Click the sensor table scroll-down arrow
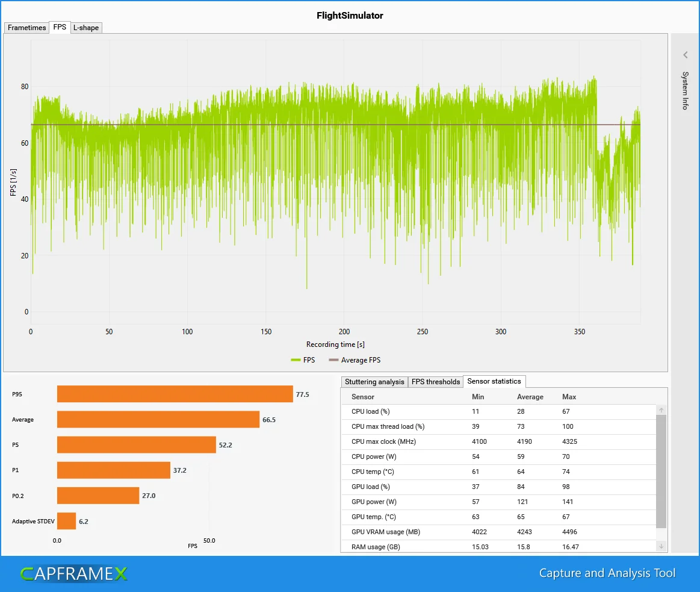700x592 pixels. [661, 546]
